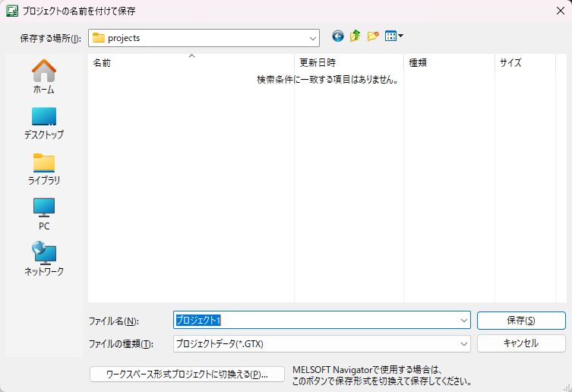The width and height of the screenshot is (572, 392).
Task: Create a new folder
Action: coord(373,36)
